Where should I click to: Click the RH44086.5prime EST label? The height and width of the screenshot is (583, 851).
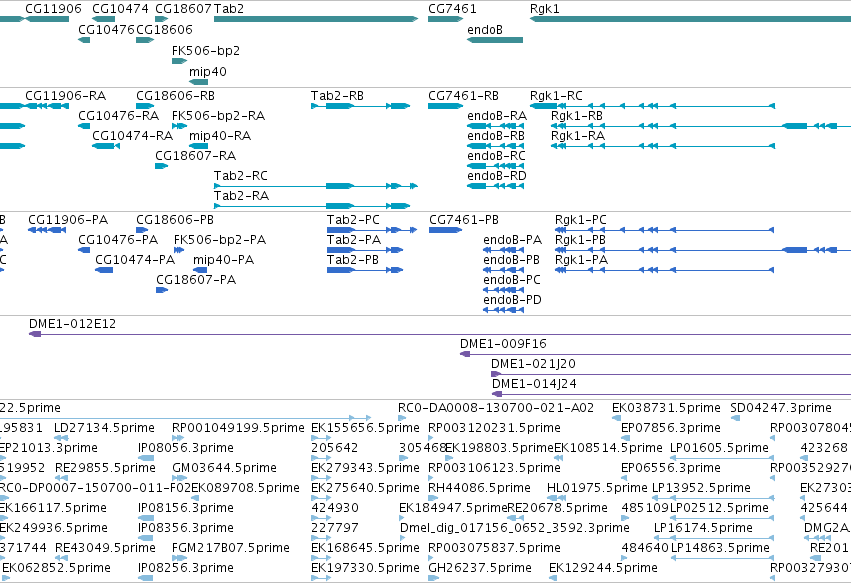479,488
